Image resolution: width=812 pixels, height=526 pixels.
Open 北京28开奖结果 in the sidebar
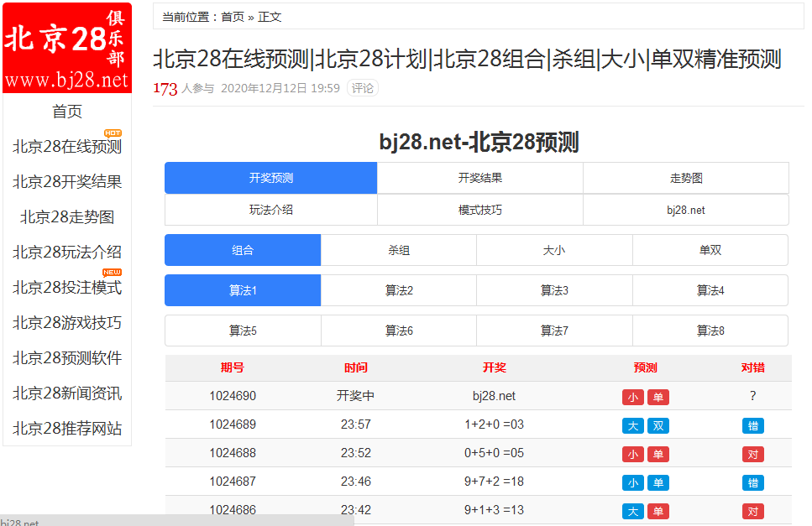pos(67,182)
